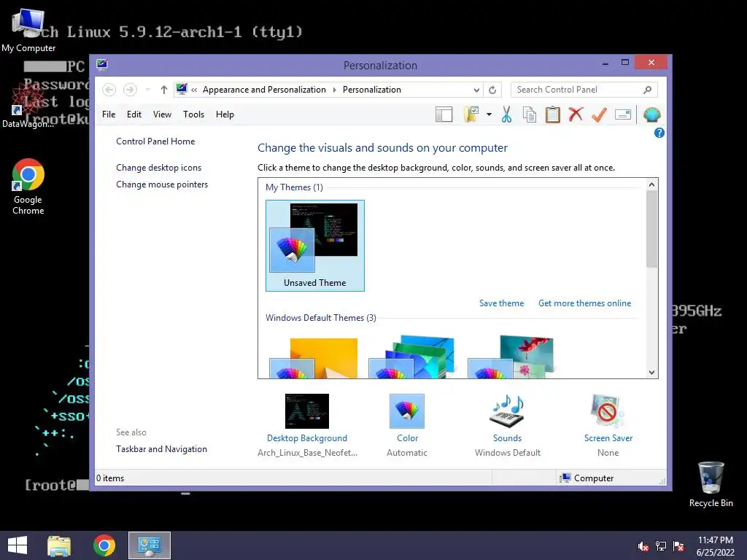Refresh the Personalization page
The height and width of the screenshot is (560, 747).
[492, 90]
